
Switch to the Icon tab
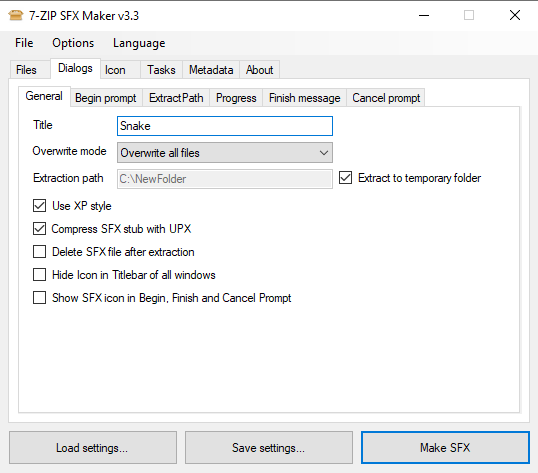(x=115, y=70)
